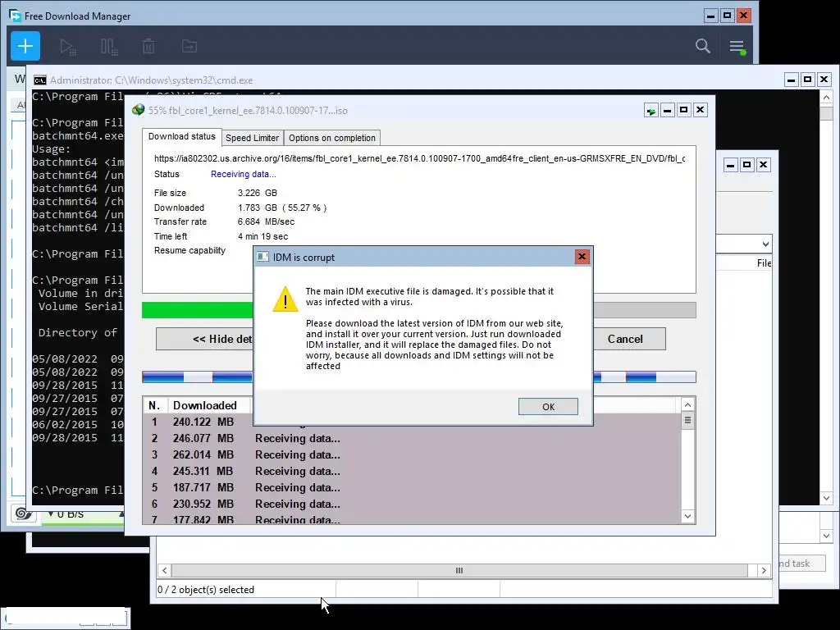Viewport: 840px width, 630px height.
Task: Select connection row 3 with 262.014 MB
Action: (x=412, y=454)
